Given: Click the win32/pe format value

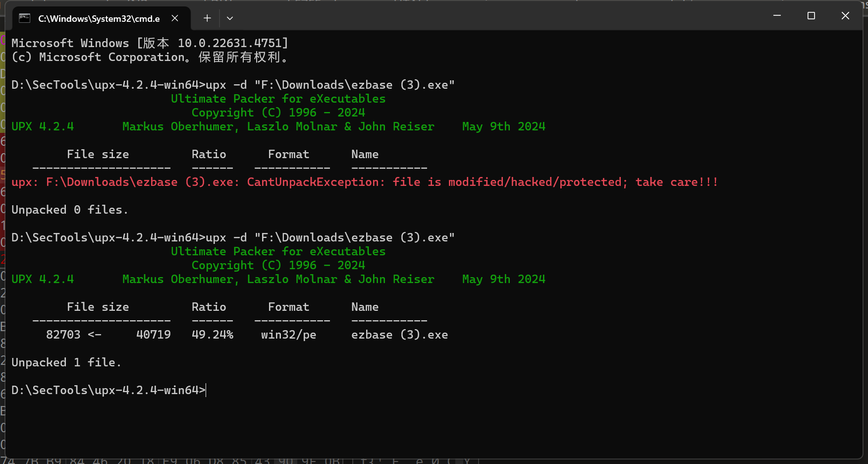Looking at the screenshot, I should click(288, 335).
